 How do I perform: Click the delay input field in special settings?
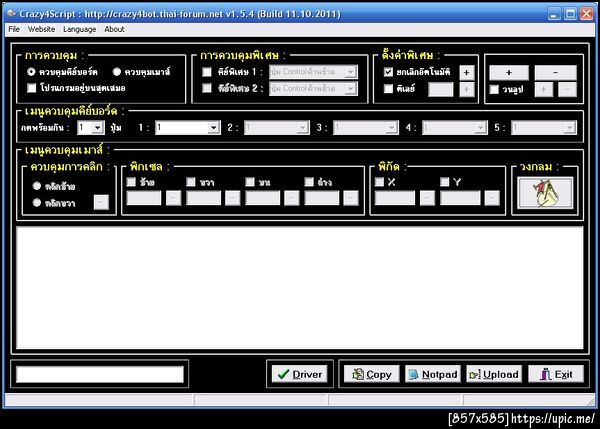[x=441, y=89]
